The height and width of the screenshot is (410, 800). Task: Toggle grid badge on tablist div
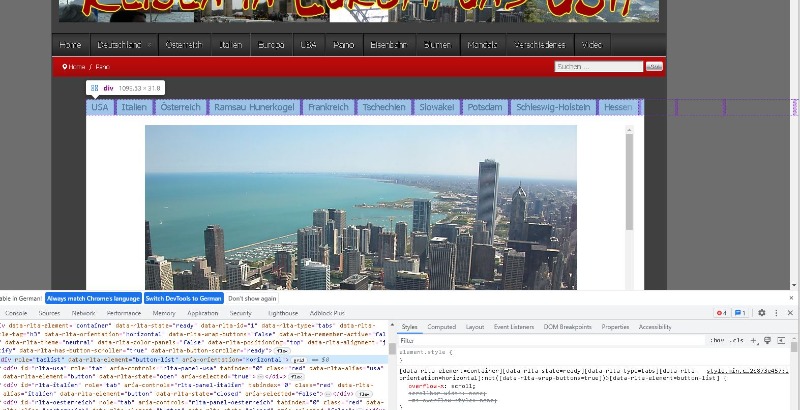coord(298,360)
